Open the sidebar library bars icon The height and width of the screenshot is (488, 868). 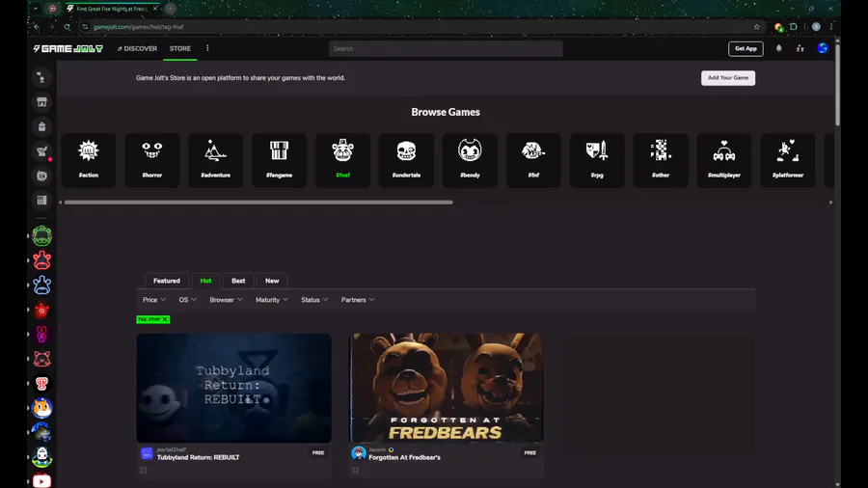41,201
